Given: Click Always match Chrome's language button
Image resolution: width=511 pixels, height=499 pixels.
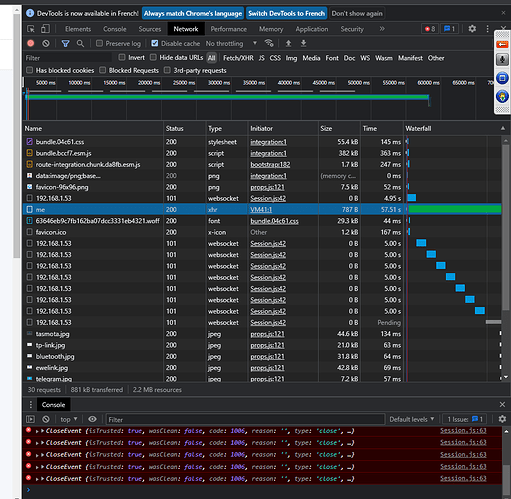Looking at the screenshot, I should pos(193,13).
